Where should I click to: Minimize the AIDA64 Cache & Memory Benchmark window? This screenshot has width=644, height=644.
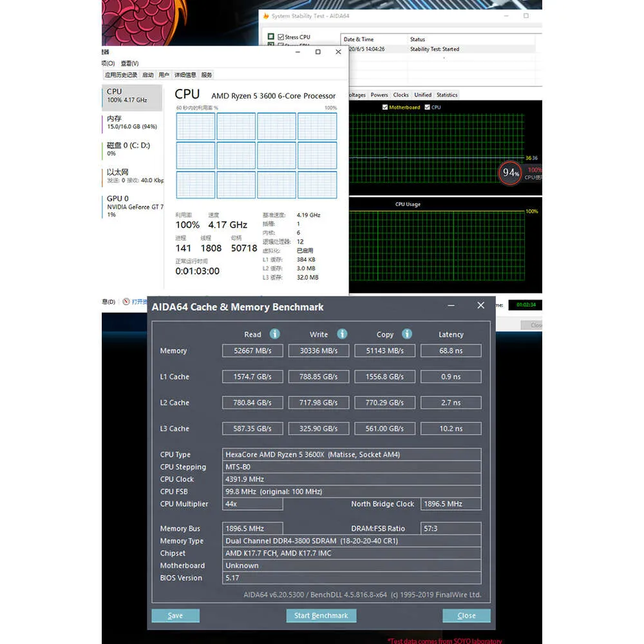point(451,305)
